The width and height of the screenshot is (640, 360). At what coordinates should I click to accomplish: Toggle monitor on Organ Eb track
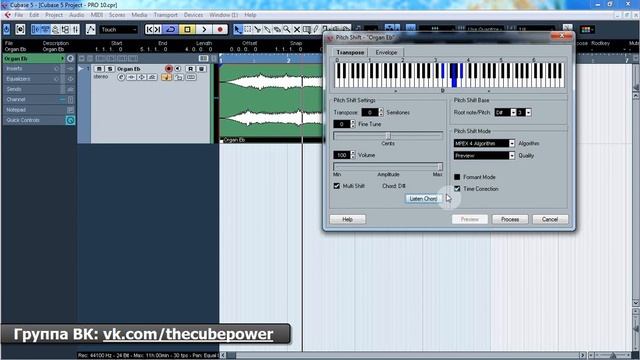(x=178, y=69)
